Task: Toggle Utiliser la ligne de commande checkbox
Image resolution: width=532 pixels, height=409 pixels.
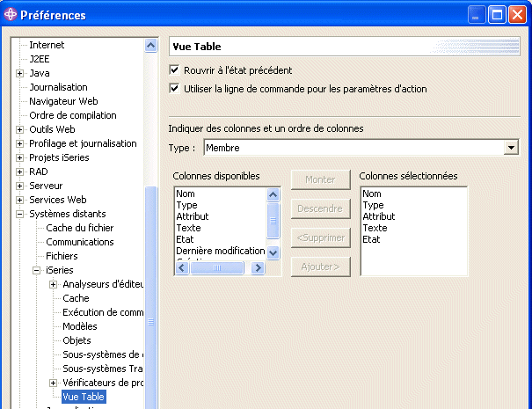Action: click(174, 89)
